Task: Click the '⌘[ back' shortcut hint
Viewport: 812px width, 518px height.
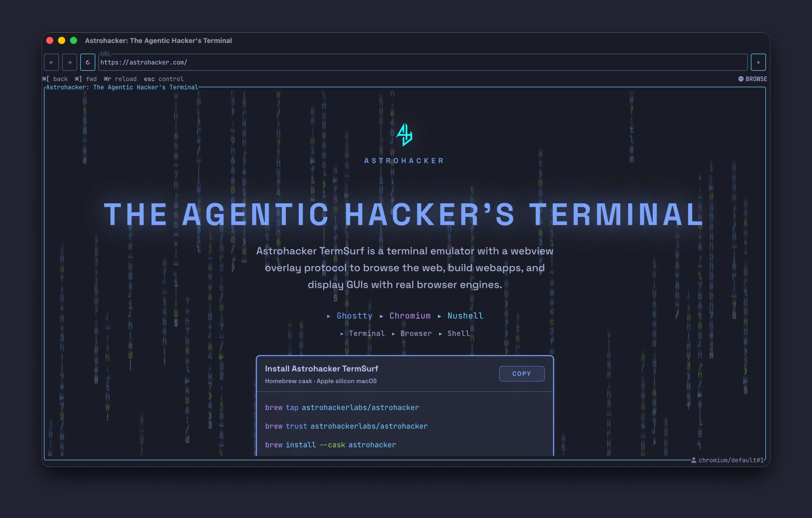Action: pyautogui.click(x=55, y=79)
